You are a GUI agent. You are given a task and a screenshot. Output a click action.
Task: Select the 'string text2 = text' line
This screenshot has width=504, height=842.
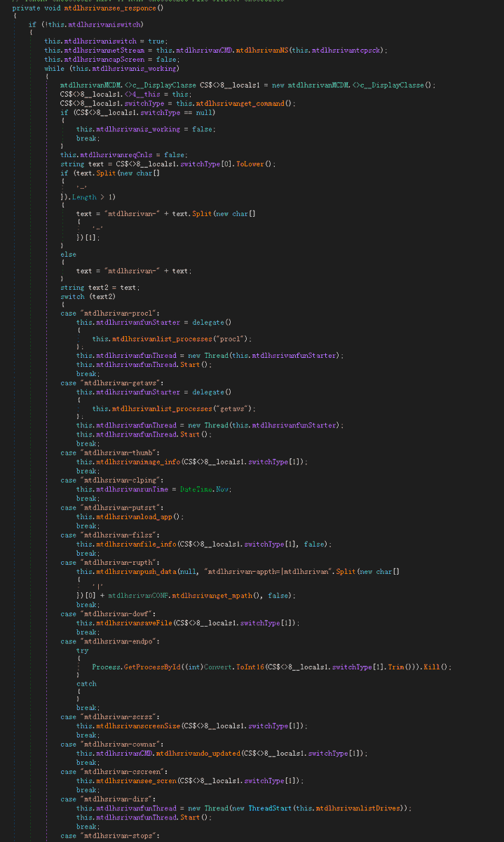pyautogui.click(x=100, y=287)
